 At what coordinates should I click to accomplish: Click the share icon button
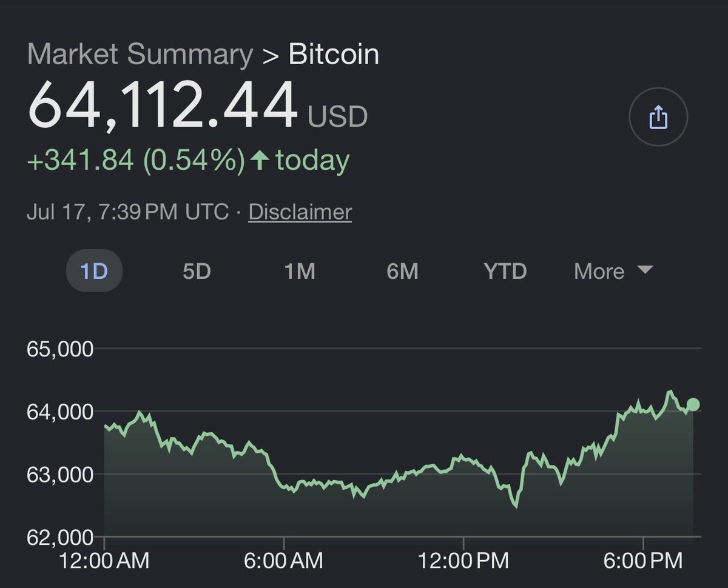(x=658, y=118)
